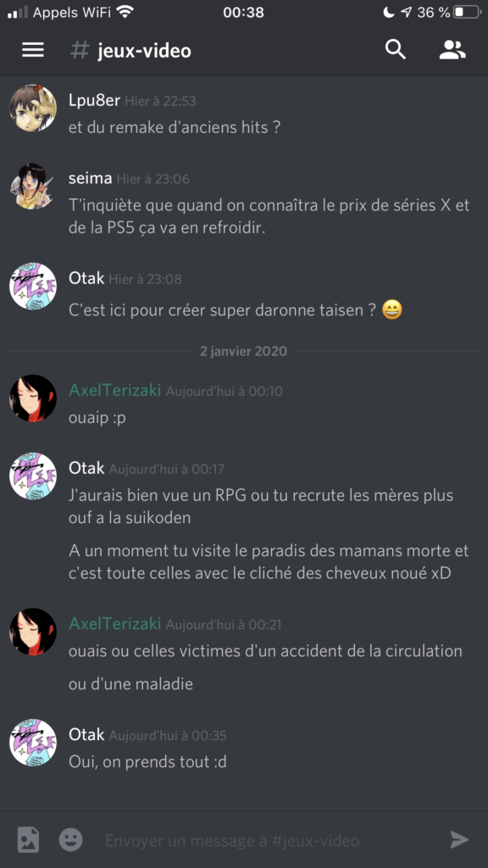Screen dimensions: 488x868
Task: Select the message 'ou d'une maladie'
Action: (x=130, y=684)
